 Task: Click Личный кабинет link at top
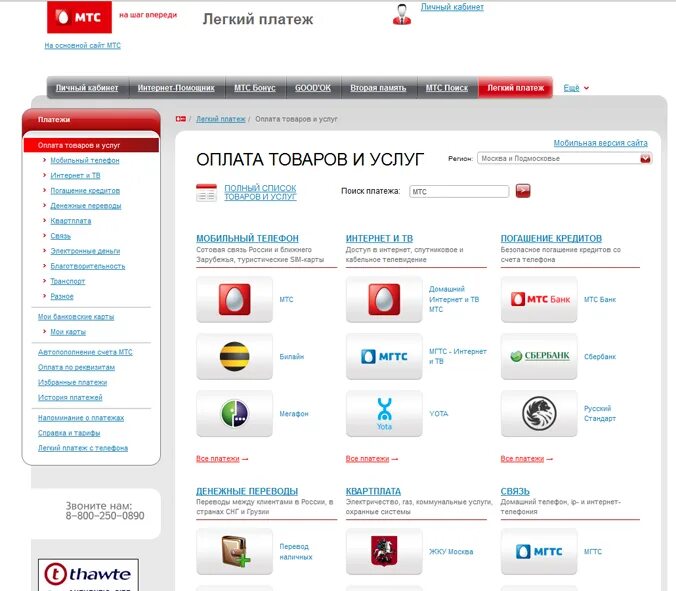452,7
